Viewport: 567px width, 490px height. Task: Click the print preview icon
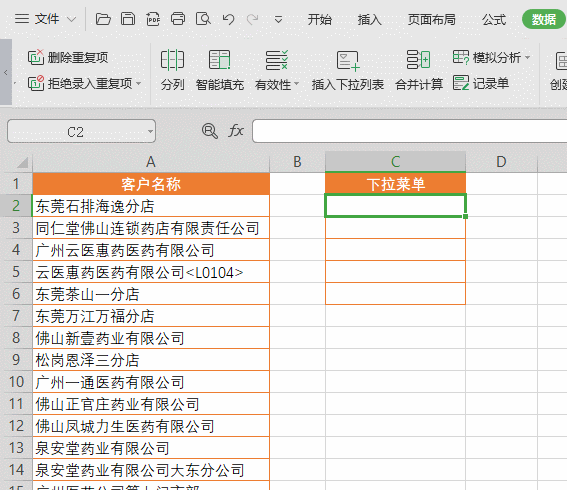(x=203, y=19)
